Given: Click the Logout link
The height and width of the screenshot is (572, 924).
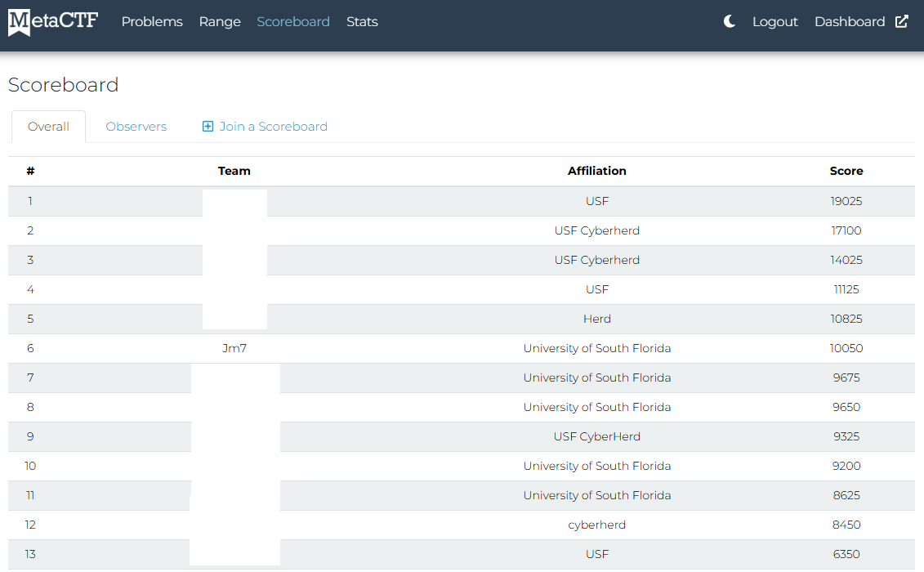Looking at the screenshot, I should point(774,22).
